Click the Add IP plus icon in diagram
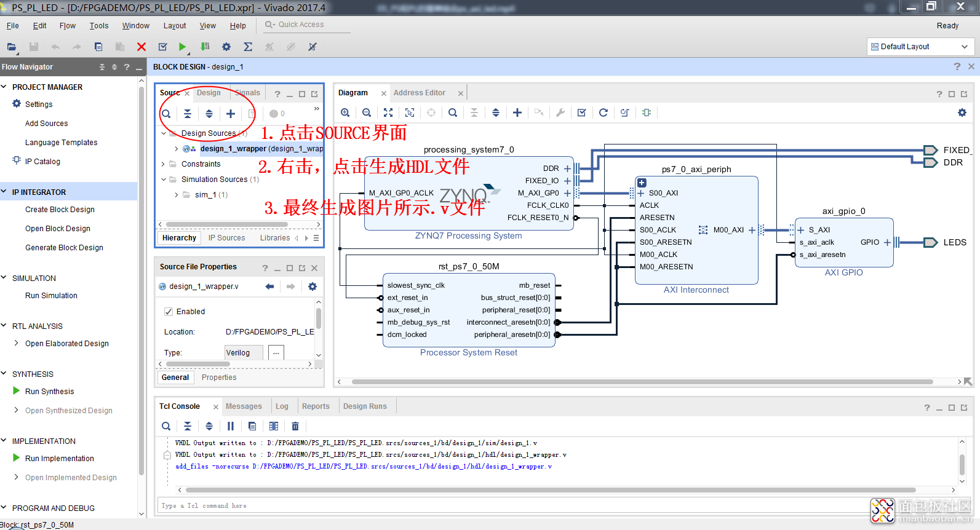 517,113
